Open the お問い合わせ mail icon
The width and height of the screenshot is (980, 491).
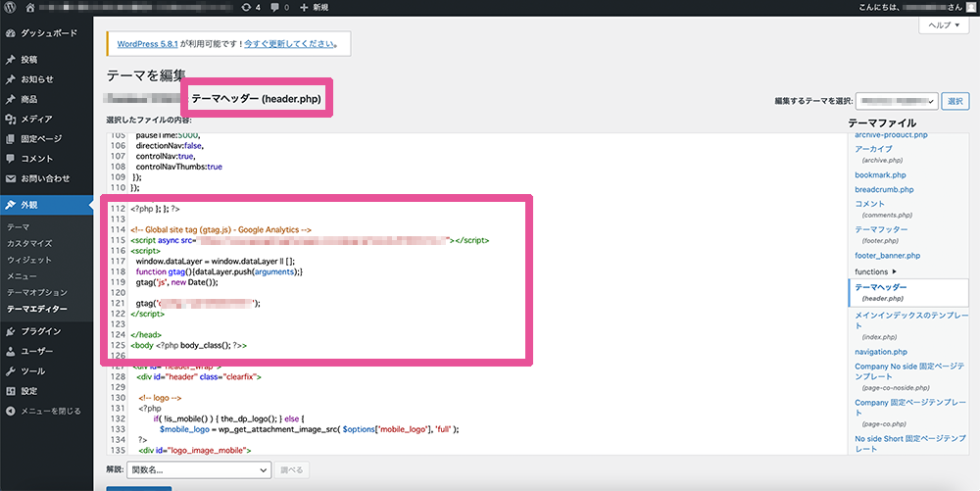pos(10,178)
